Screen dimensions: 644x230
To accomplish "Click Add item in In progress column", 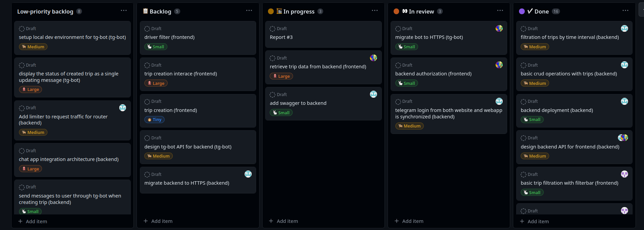I will (x=284, y=221).
